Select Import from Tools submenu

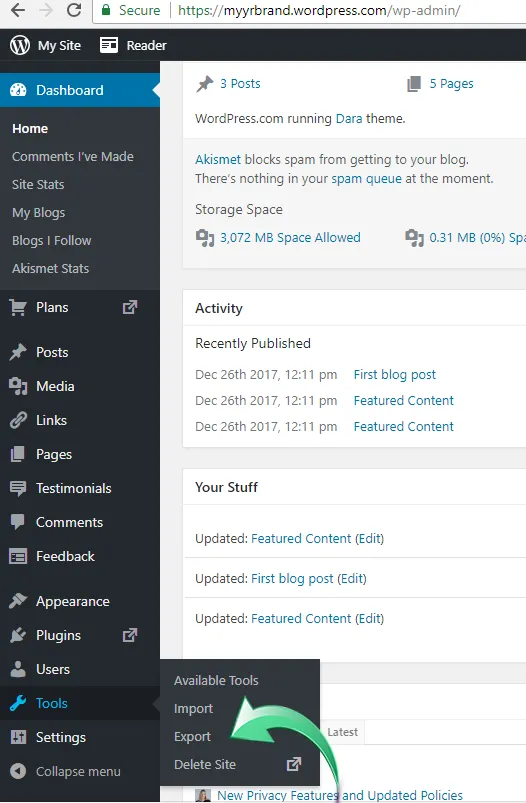click(x=193, y=708)
